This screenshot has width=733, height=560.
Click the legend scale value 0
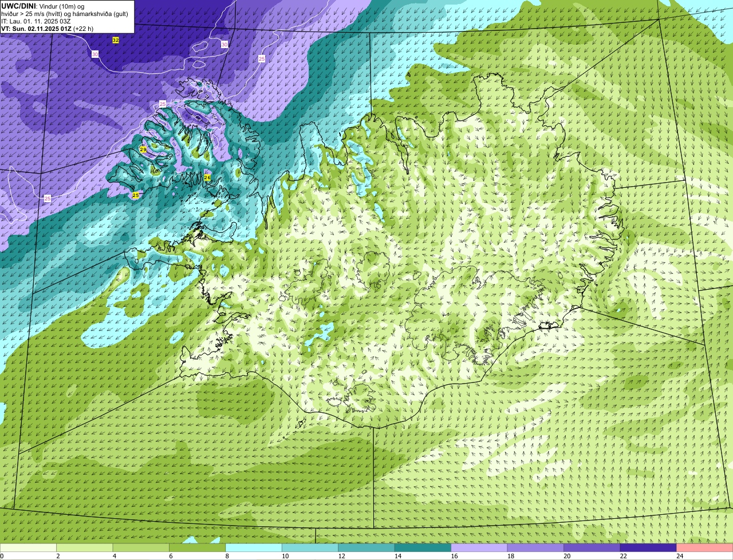[2, 556]
